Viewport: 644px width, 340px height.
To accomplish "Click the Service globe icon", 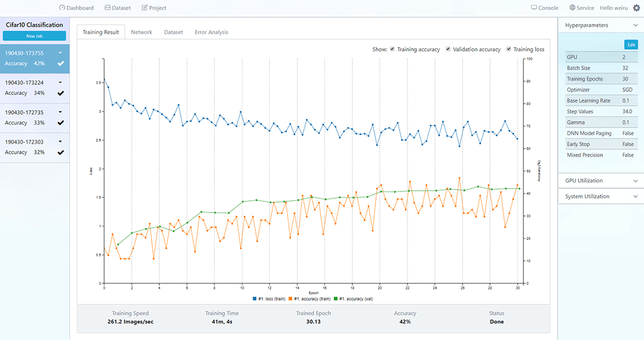I will [572, 8].
